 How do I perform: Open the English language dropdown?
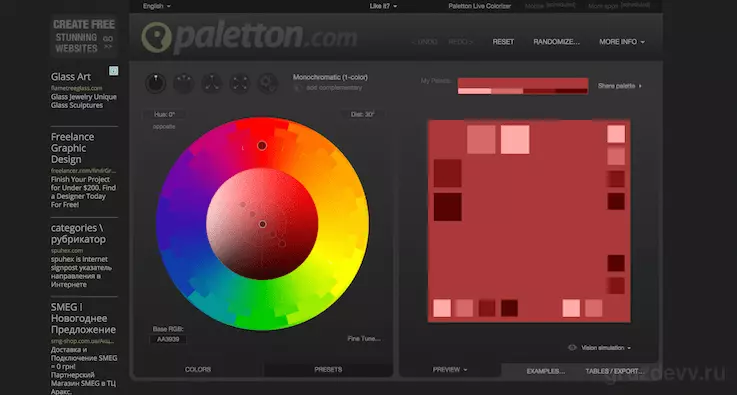tap(157, 6)
